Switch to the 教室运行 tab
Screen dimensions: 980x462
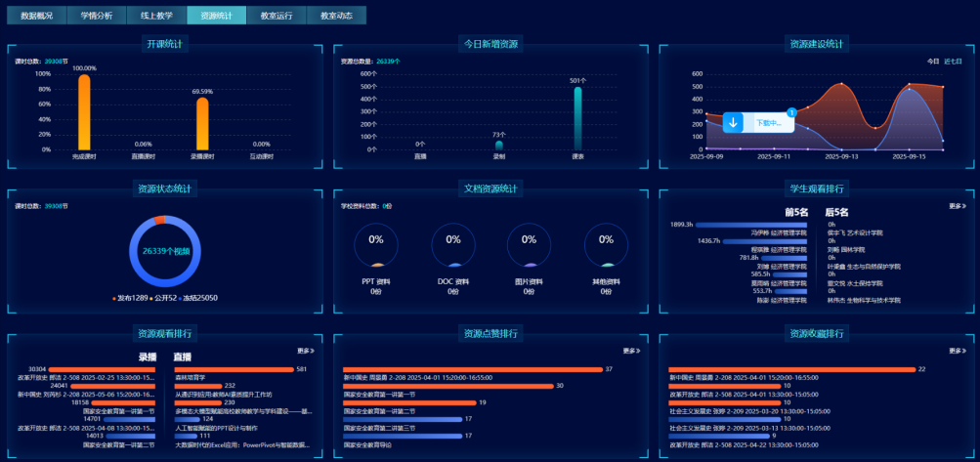pos(277,16)
